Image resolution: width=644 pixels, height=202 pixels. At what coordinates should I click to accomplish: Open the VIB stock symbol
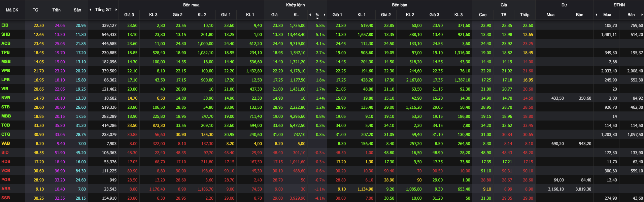5,89
